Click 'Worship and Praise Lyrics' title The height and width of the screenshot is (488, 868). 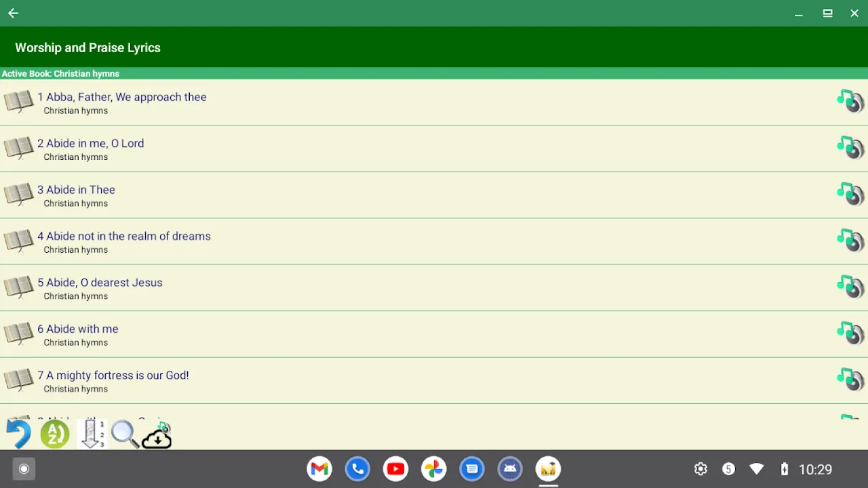(87, 47)
